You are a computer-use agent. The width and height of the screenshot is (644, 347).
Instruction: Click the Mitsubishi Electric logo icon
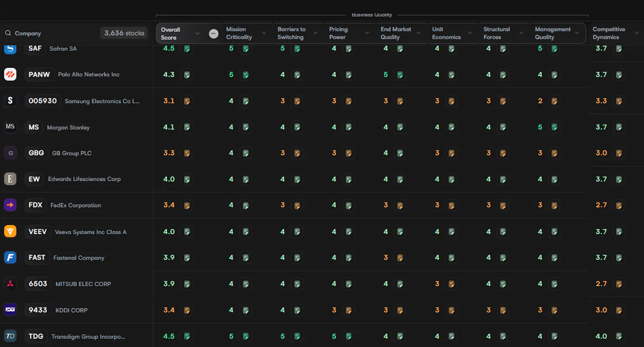point(10,284)
